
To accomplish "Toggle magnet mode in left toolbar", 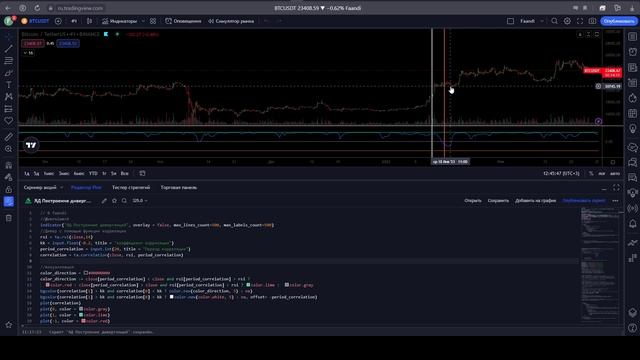I will 9,165.
